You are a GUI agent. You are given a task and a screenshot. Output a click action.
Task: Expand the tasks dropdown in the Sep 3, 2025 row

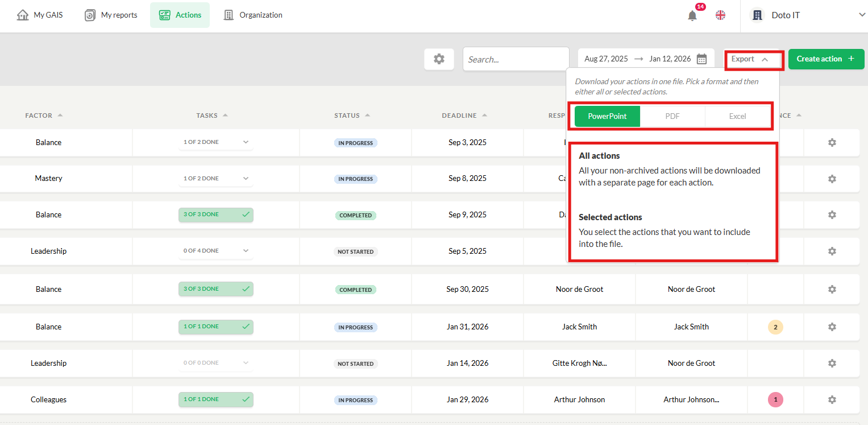pyautogui.click(x=216, y=142)
